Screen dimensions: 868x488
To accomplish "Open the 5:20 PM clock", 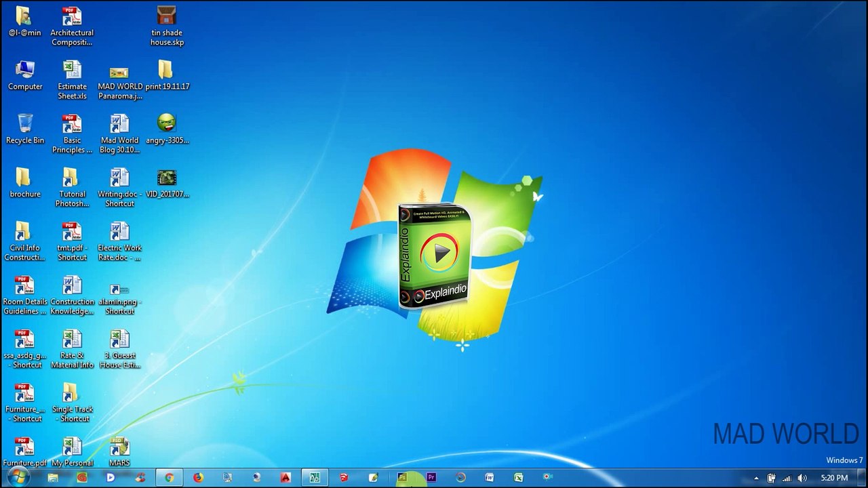I will (x=834, y=478).
